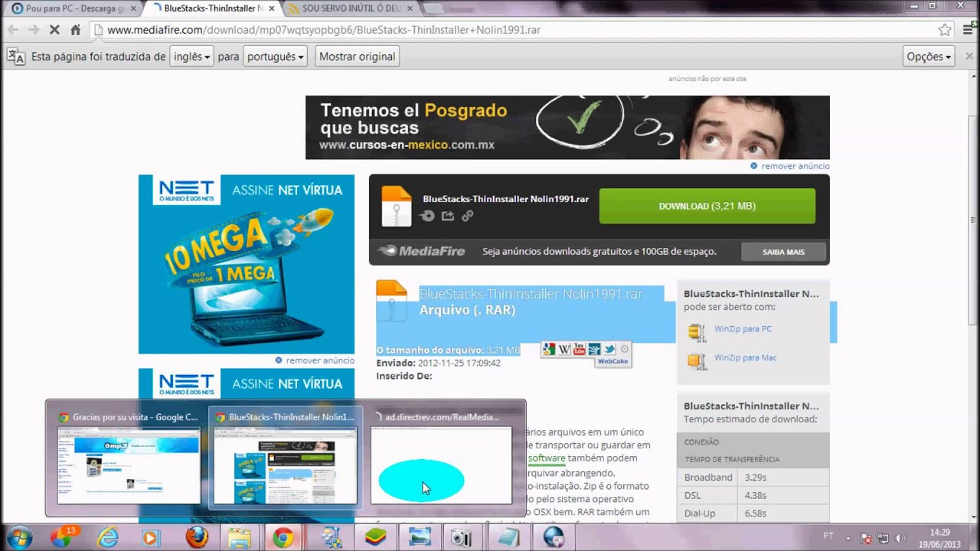The height and width of the screenshot is (551, 980).
Task: Close the SOU SERVO INÚTIL tab
Action: click(x=408, y=8)
